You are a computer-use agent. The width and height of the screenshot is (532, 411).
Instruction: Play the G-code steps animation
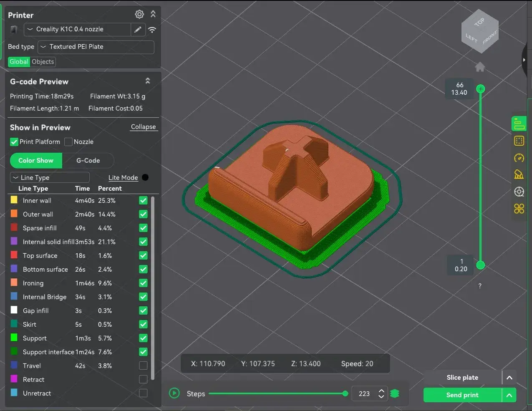(x=174, y=393)
